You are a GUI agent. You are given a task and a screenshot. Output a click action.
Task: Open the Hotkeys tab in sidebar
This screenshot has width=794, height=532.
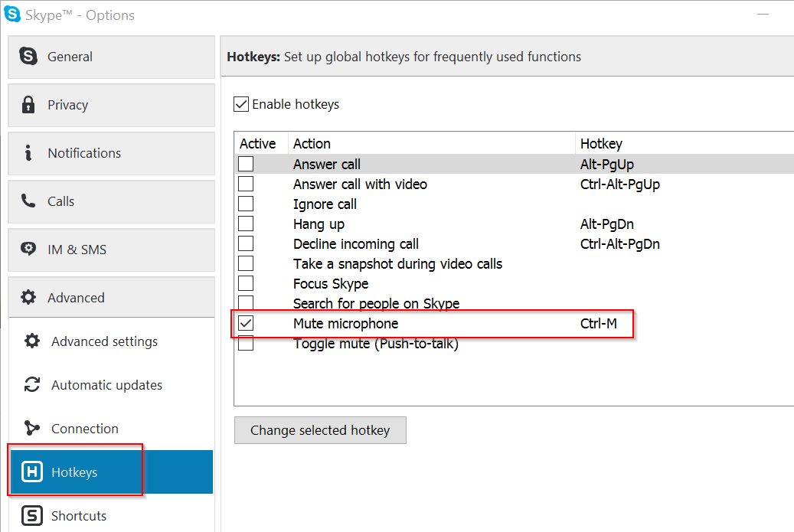tap(74, 472)
